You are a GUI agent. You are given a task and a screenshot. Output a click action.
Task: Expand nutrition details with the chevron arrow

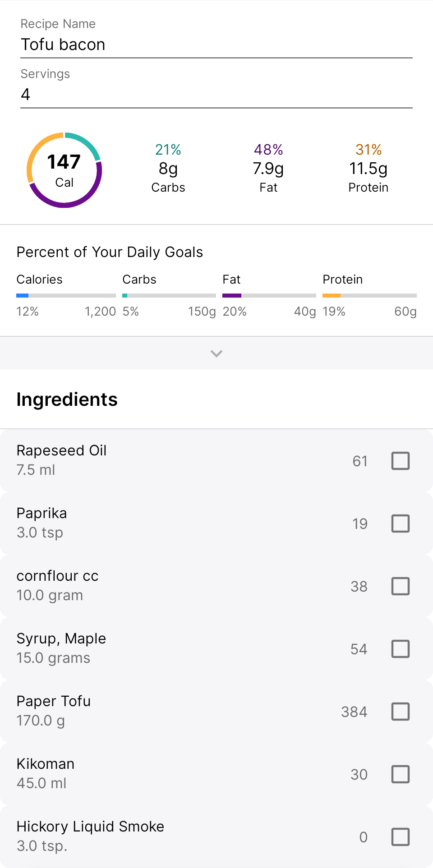[216, 354]
